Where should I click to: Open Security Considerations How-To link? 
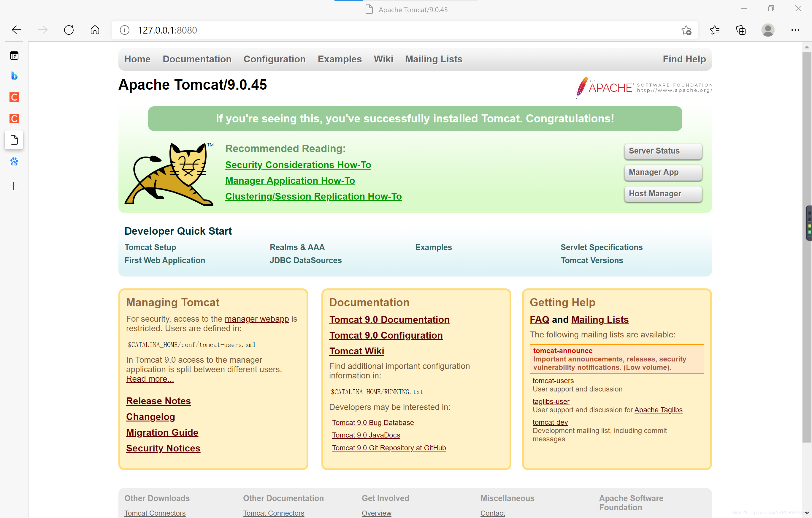(x=298, y=165)
